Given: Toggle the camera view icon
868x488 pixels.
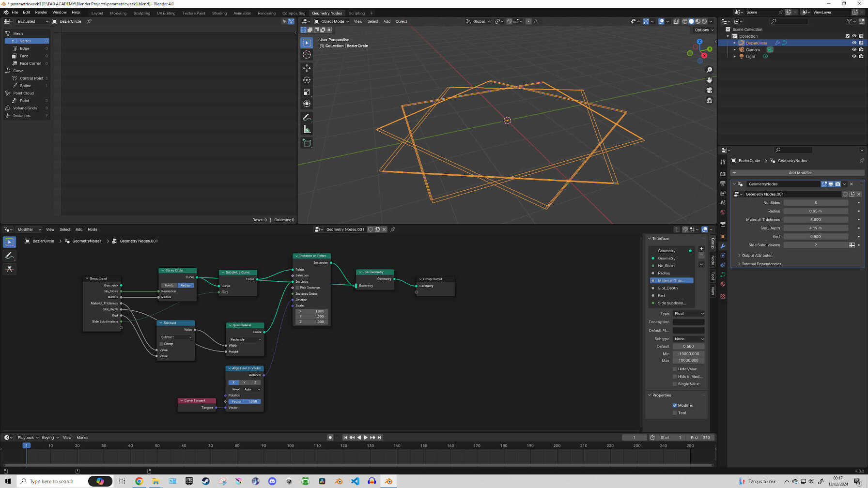Looking at the screenshot, I should [709, 90].
